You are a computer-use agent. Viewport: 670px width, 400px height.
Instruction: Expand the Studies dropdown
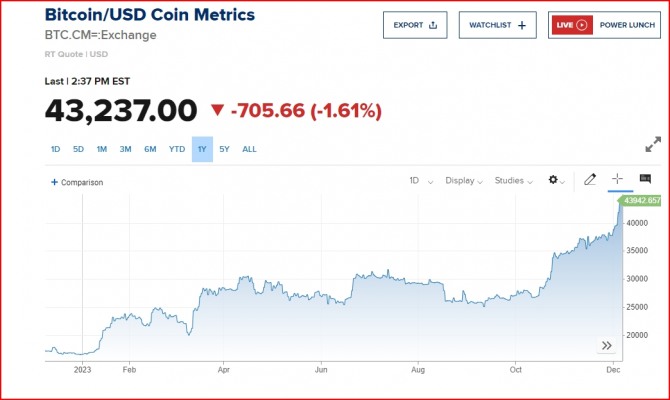coord(514,181)
